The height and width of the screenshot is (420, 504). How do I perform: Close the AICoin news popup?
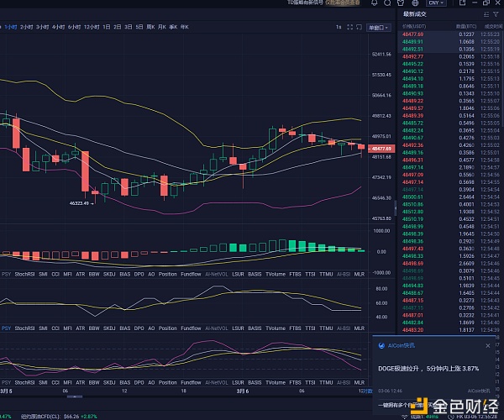487,344
